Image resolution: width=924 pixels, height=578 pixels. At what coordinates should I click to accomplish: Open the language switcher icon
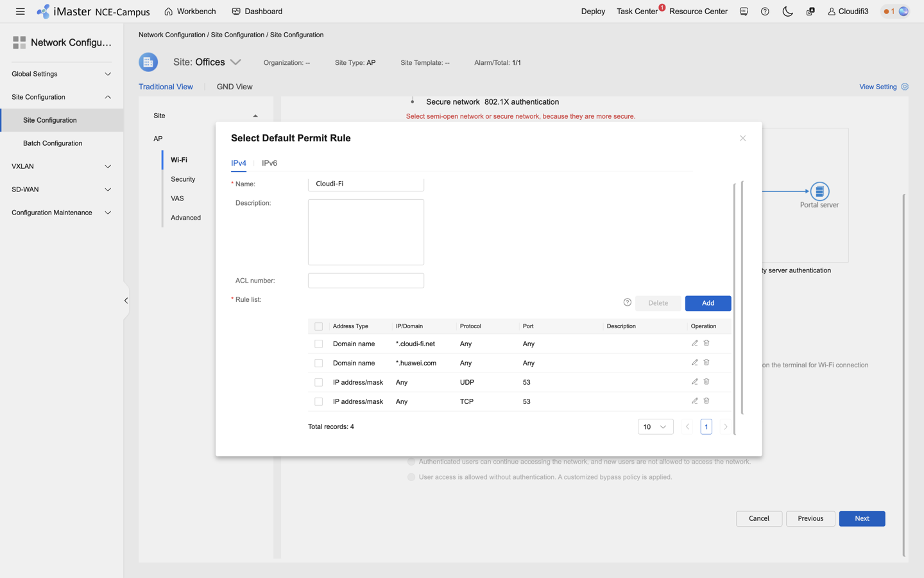coord(810,11)
